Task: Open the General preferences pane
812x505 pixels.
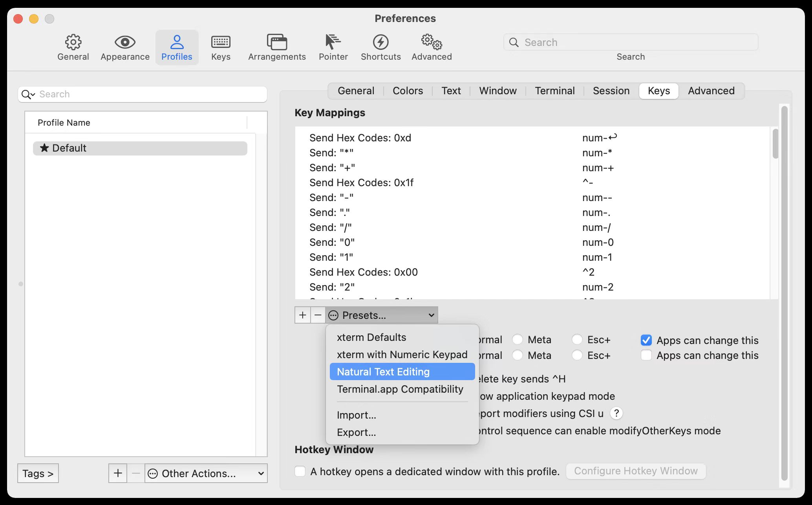Action: tap(73, 47)
